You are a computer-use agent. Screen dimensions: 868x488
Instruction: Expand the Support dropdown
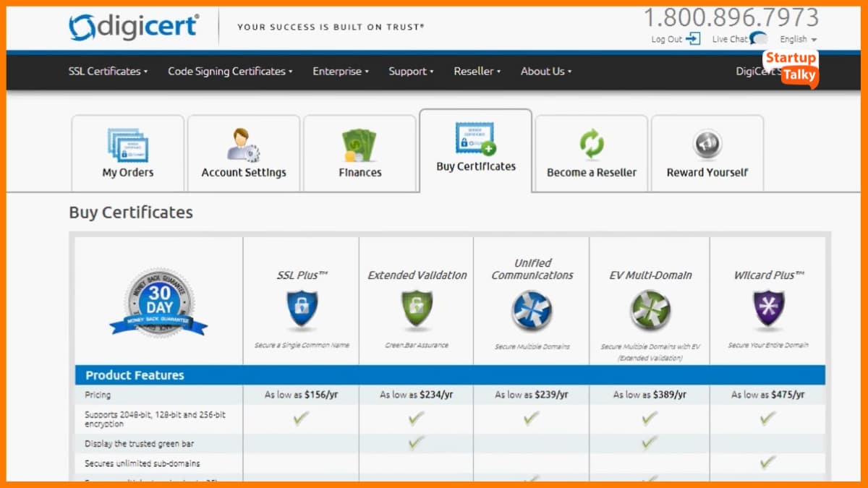click(410, 71)
